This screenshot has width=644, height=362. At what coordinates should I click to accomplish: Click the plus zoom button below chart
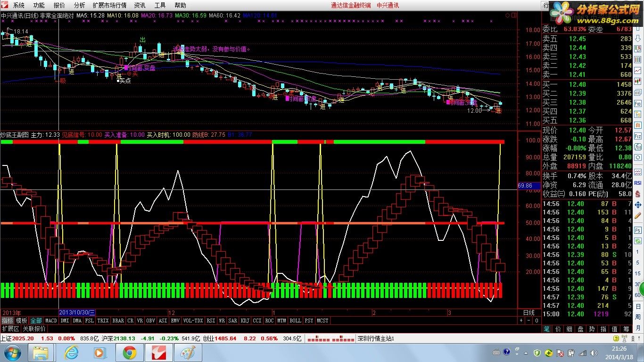coord(521,320)
